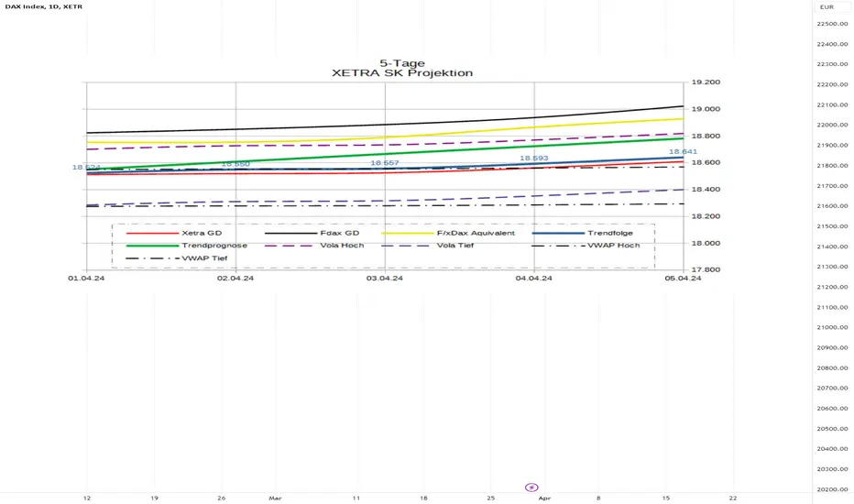Click the 22000.00 price axis label
Screen dimensions: 854x504
click(832, 125)
